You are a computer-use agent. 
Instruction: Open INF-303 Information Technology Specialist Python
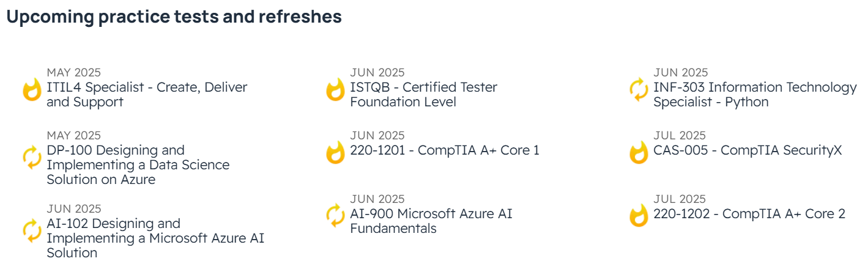pyautogui.click(x=755, y=95)
